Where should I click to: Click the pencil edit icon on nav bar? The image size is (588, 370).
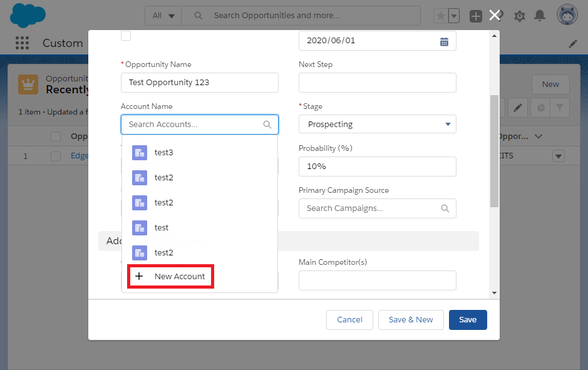click(573, 44)
